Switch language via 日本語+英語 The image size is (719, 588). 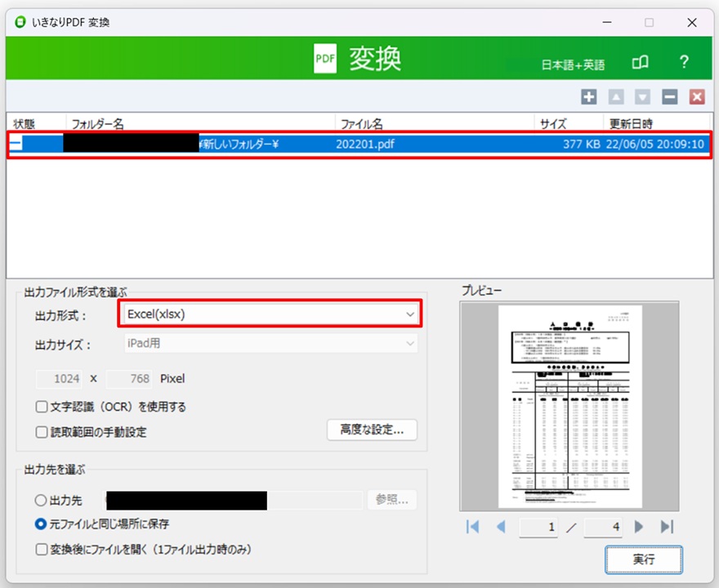pyautogui.click(x=573, y=65)
